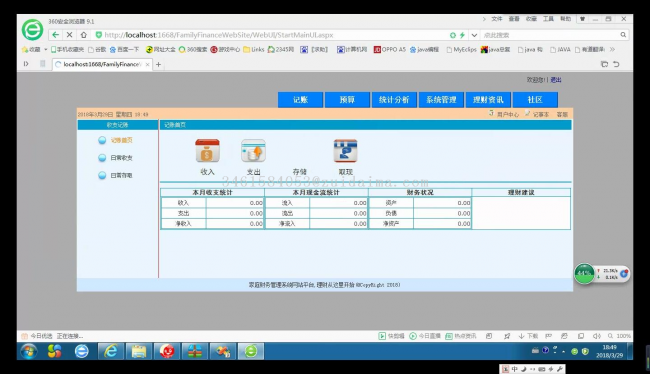Click the browser search input field

click(550, 35)
